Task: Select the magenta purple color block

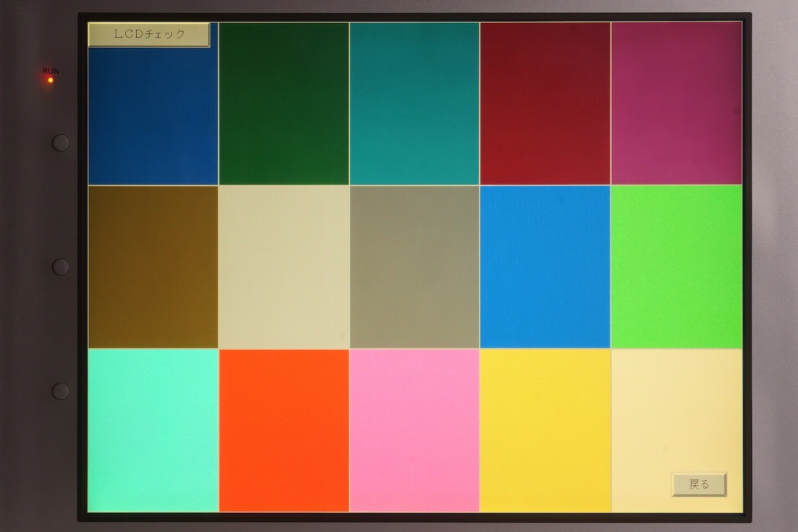Action: pyautogui.click(x=676, y=104)
